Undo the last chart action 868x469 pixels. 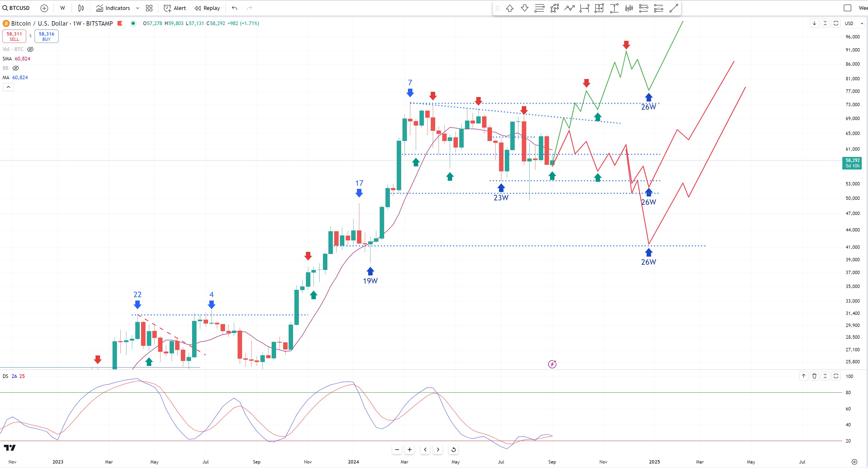(x=234, y=8)
